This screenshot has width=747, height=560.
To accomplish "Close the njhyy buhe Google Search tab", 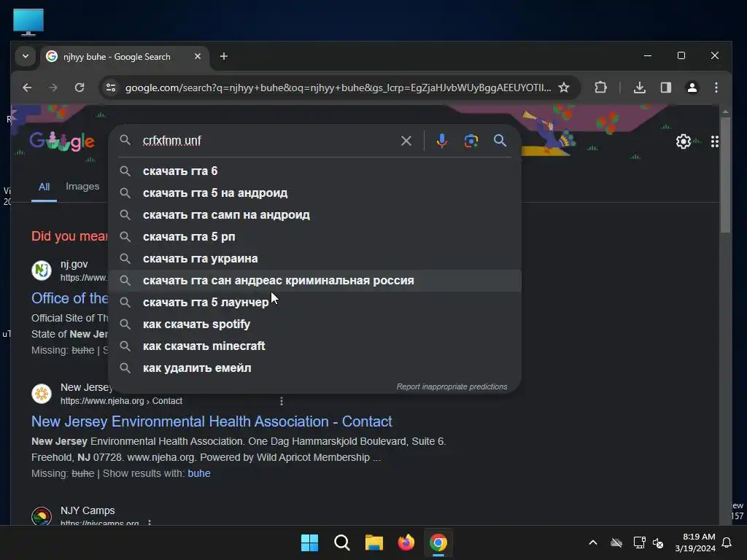I will 197,56.
